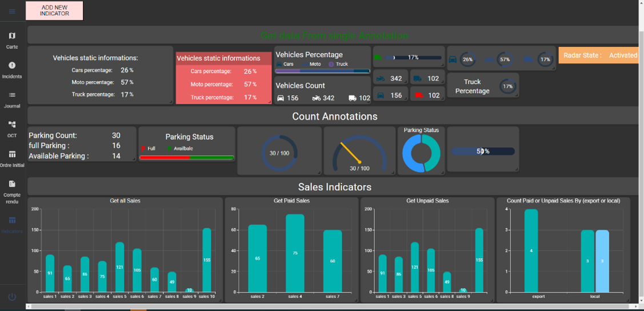This screenshot has width=644, height=311.
Task: Click the Parking Status donut chart
Action: 421,154
